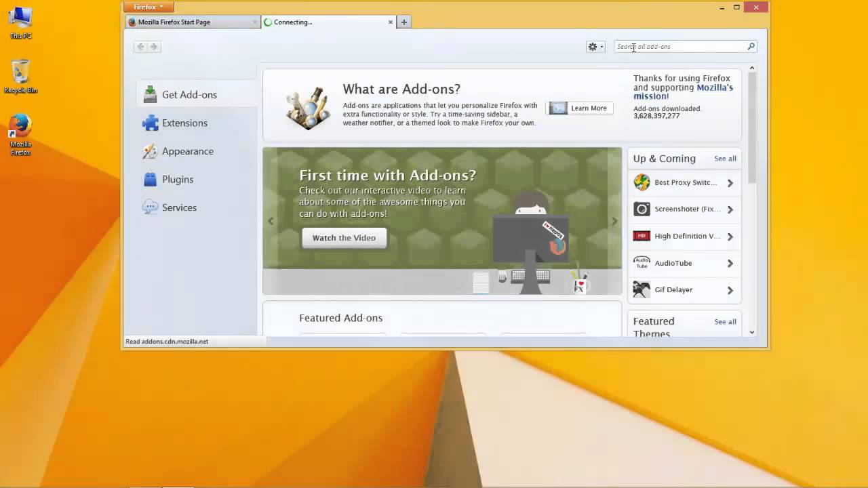Open the gear tools dropdown

pos(595,47)
